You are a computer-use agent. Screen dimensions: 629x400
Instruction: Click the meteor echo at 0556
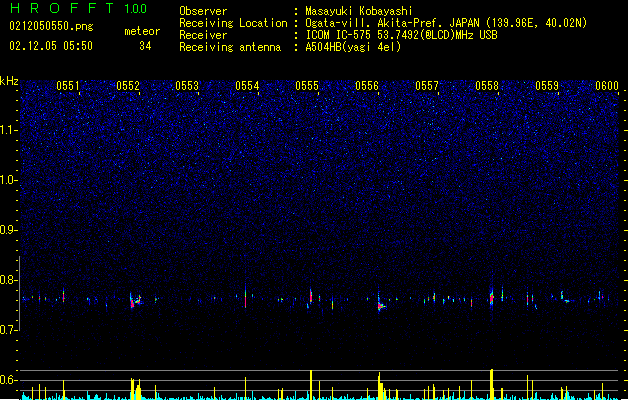[x=381, y=305]
